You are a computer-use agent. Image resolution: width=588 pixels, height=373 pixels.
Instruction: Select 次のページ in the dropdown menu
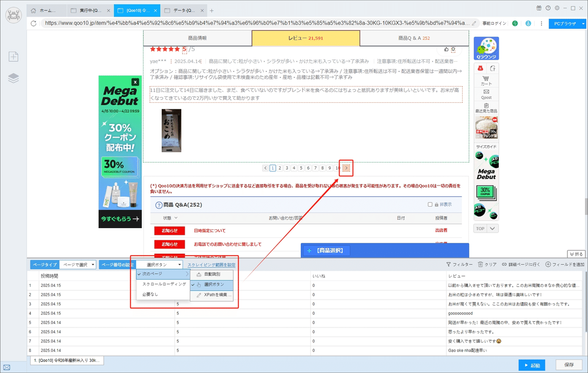[x=163, y=274]
